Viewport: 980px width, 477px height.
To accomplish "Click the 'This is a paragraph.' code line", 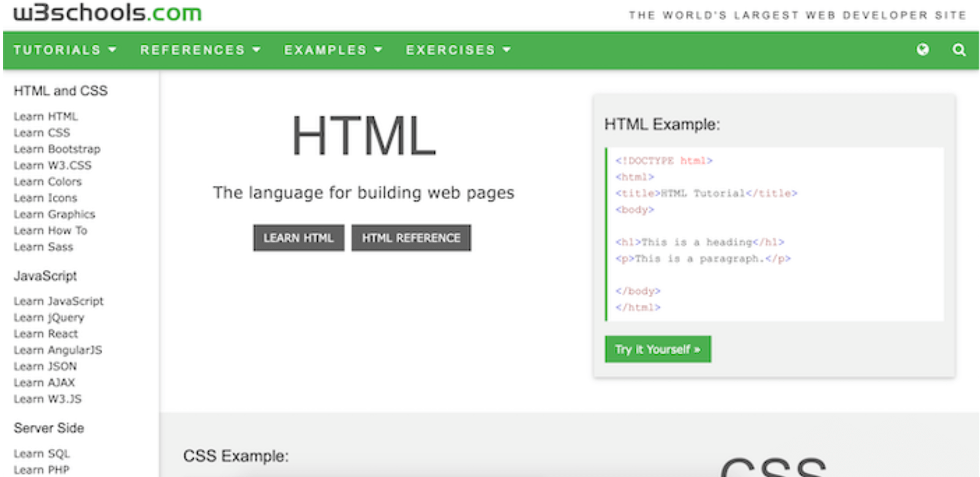I will tap(703, 259).
